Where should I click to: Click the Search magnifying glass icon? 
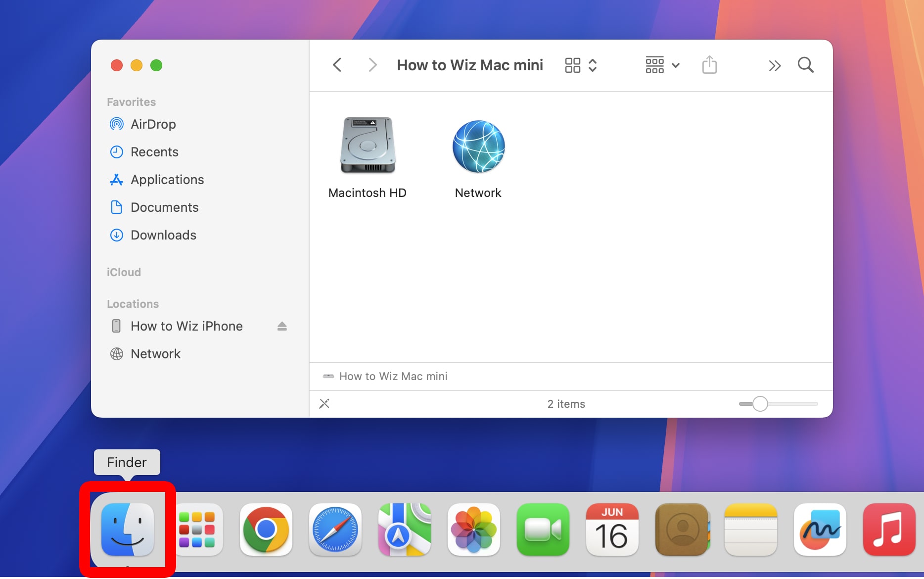click(x=805, y=65)
